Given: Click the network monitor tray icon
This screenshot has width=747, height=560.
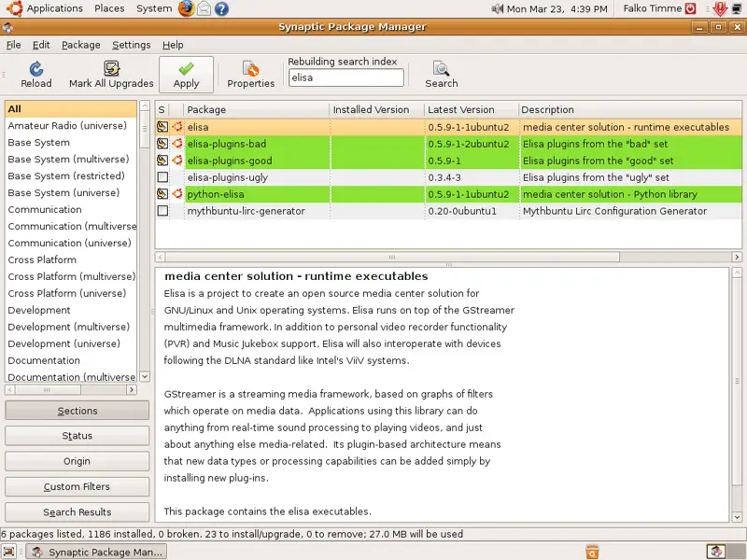Looking at the screenshot, I should click(737, 8).
